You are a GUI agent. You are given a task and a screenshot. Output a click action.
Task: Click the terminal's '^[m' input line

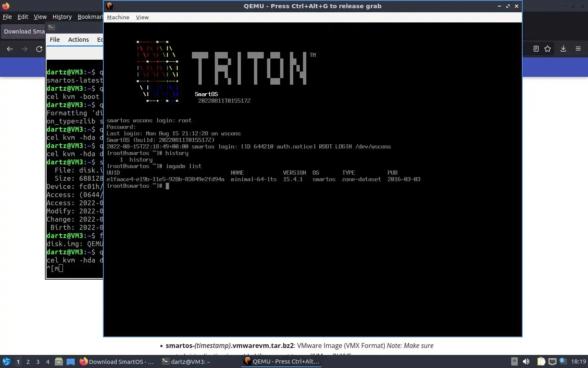click(x=55, y=268)
